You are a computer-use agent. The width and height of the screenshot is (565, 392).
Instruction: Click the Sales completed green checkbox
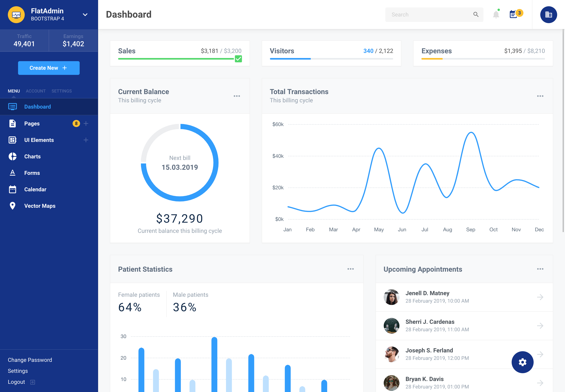238,59
